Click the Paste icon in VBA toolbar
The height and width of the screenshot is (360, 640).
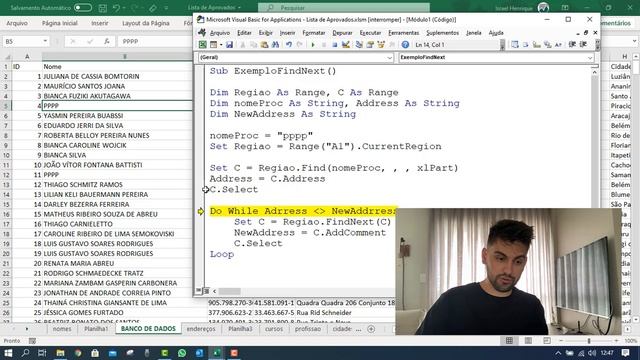[x=264, y=45]
